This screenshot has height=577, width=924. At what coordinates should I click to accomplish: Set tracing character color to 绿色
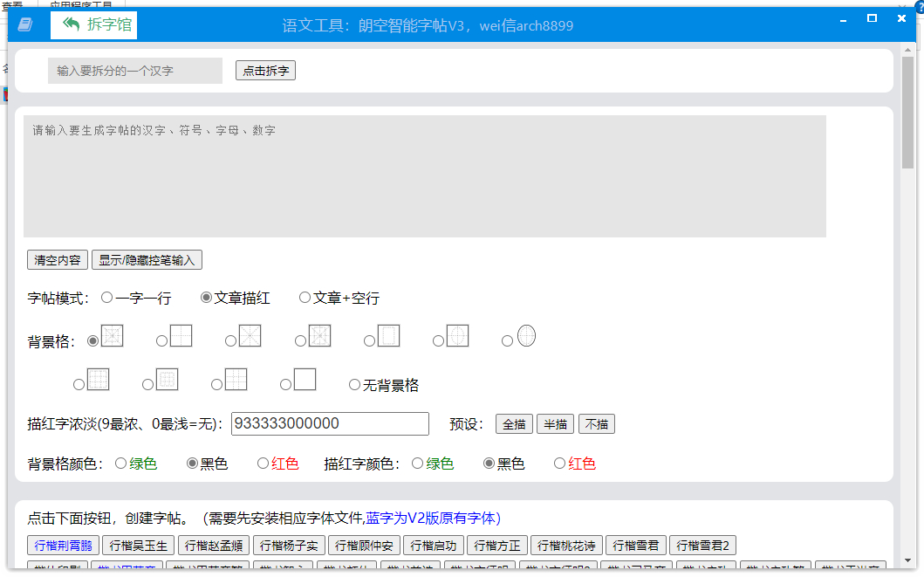418,464
